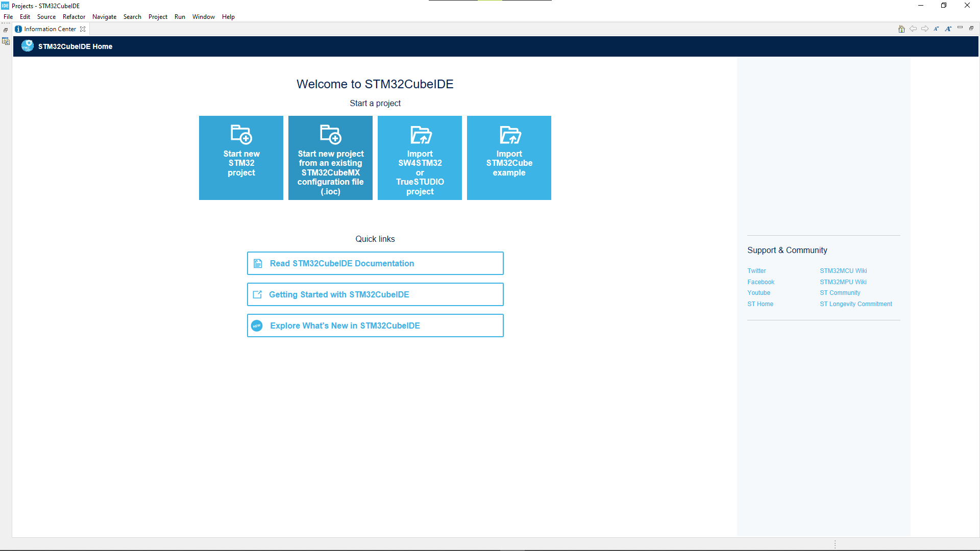Open the C/C++ perspective icon in left trim
Screen dimensions: 980x551
[x=6, y=41]
